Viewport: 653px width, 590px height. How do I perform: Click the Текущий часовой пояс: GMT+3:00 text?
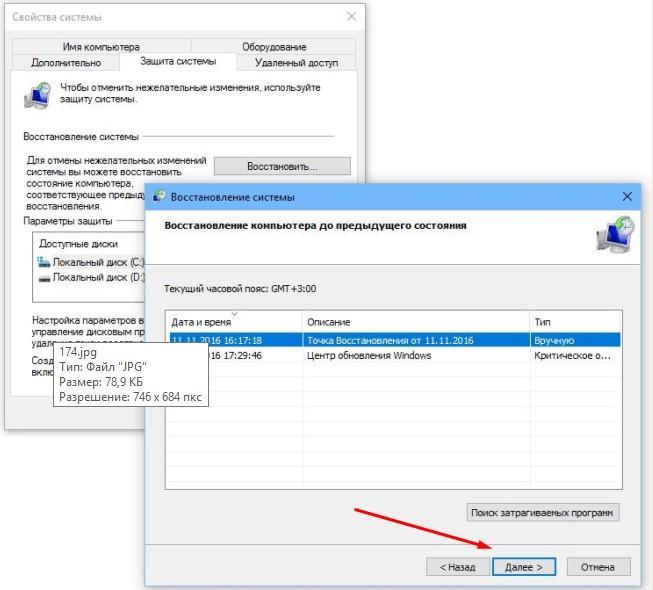[240, 289]
